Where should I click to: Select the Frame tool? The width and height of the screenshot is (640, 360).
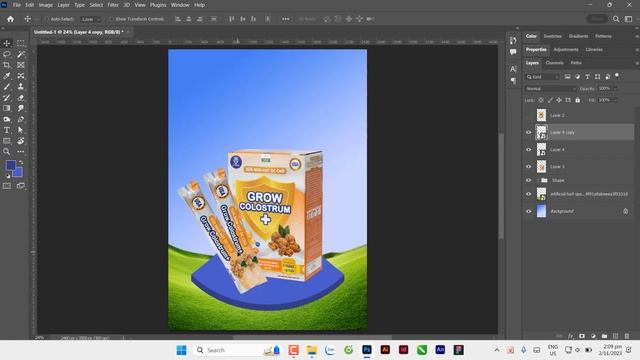(20, 65)
